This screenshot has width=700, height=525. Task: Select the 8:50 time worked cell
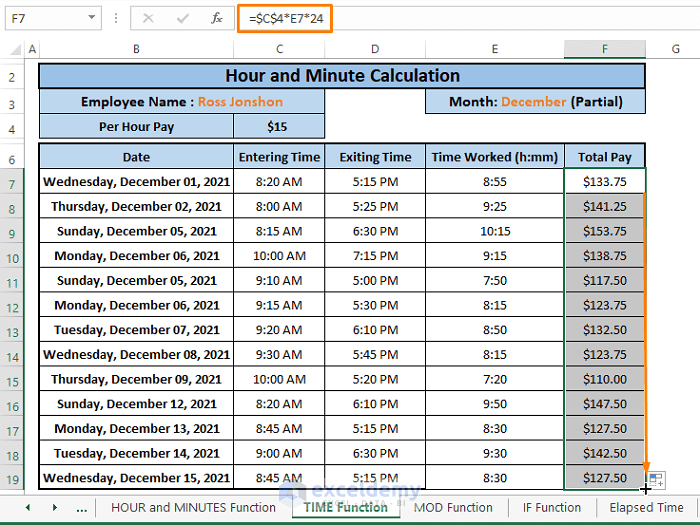click(x=495, y=330)
